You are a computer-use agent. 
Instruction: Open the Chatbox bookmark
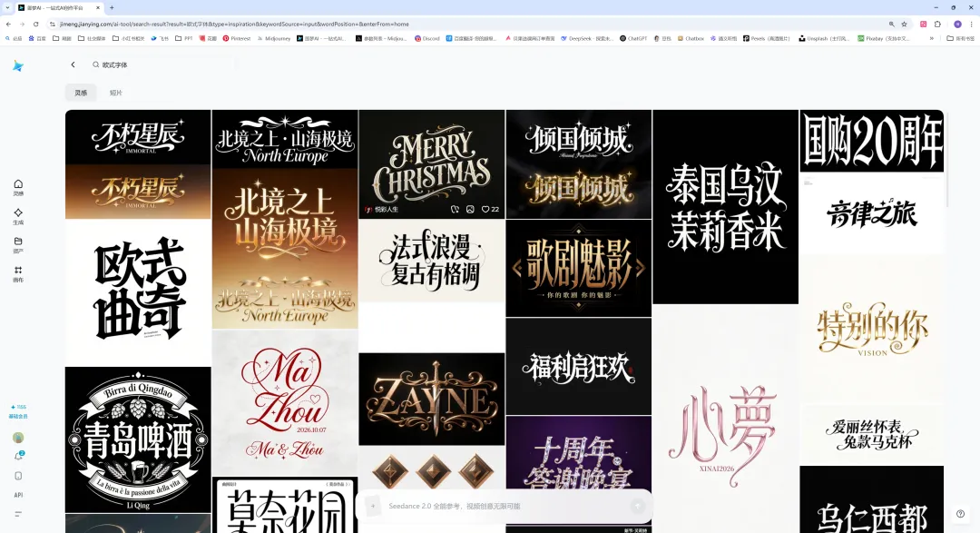691,38
